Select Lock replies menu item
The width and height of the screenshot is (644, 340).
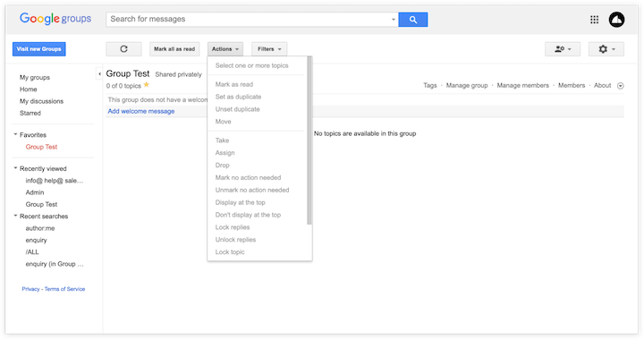coord(233,226)
